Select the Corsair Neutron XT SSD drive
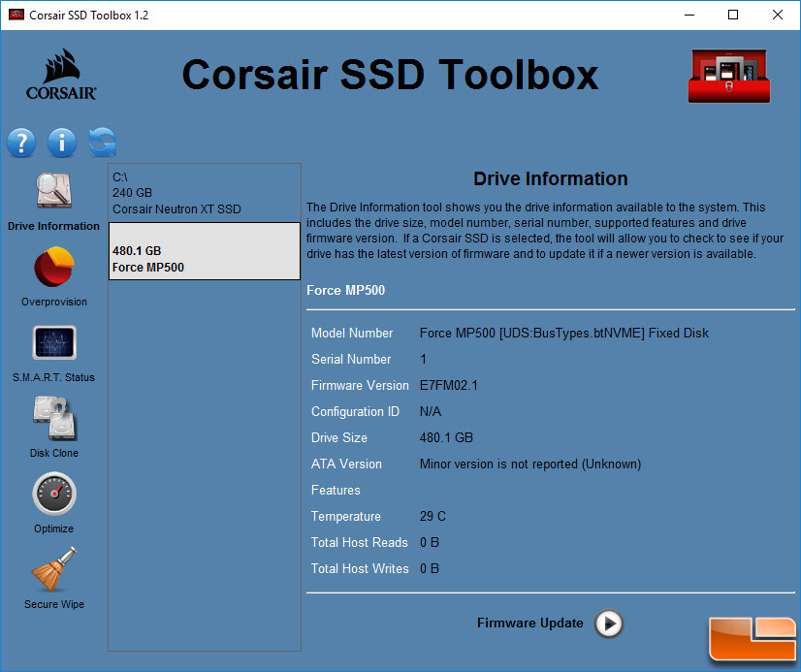Image resolution: width=801 pixels, height=672 pixels. 205,193
